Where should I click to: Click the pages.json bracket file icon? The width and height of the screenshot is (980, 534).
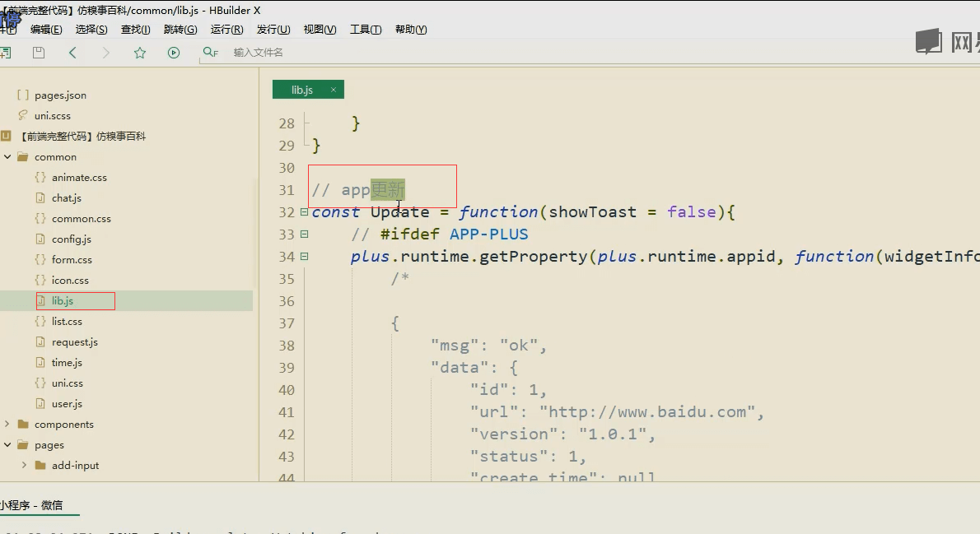(23, 95)
